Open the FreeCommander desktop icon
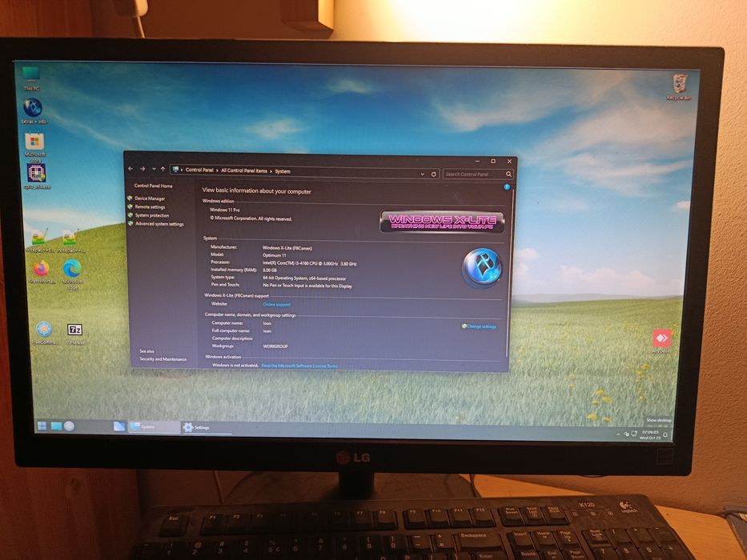 point(44,332)
